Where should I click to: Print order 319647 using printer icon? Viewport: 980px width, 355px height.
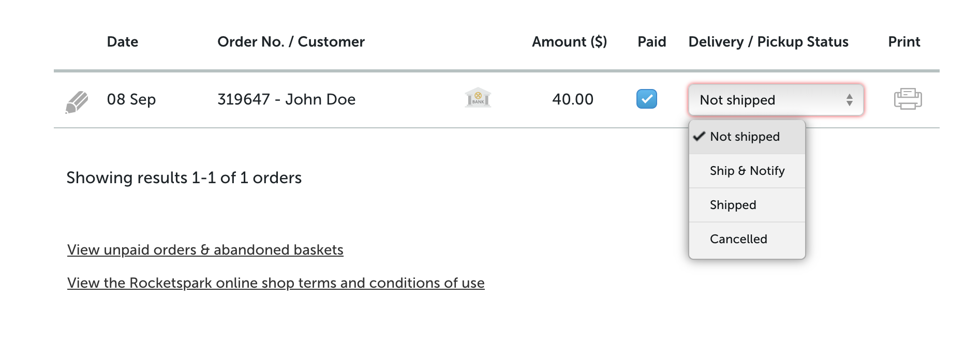[908, 99]
